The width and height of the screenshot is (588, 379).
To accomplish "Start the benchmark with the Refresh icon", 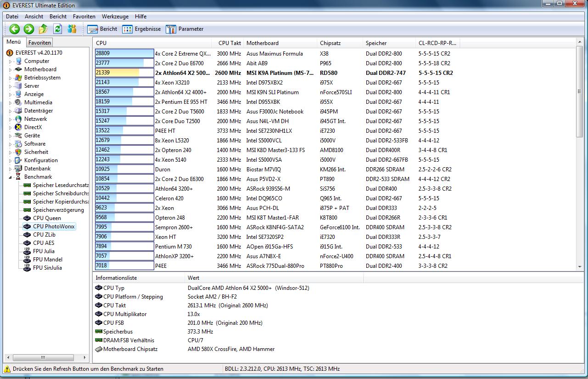I will point(57,29).
